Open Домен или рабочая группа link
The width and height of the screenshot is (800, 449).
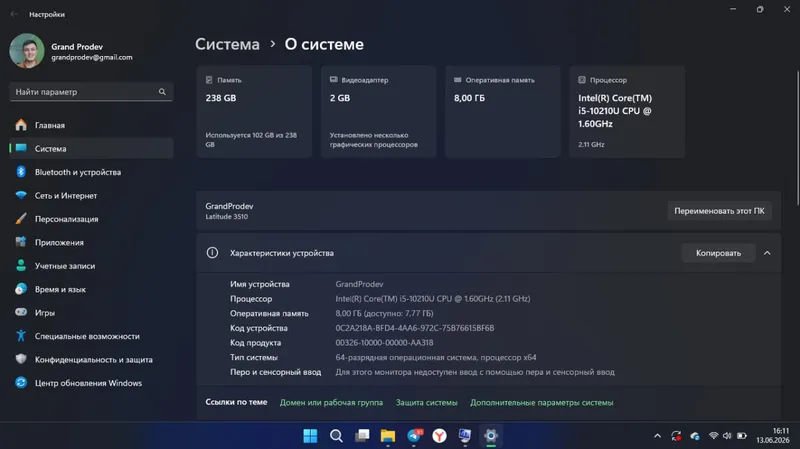click(331, 403)
